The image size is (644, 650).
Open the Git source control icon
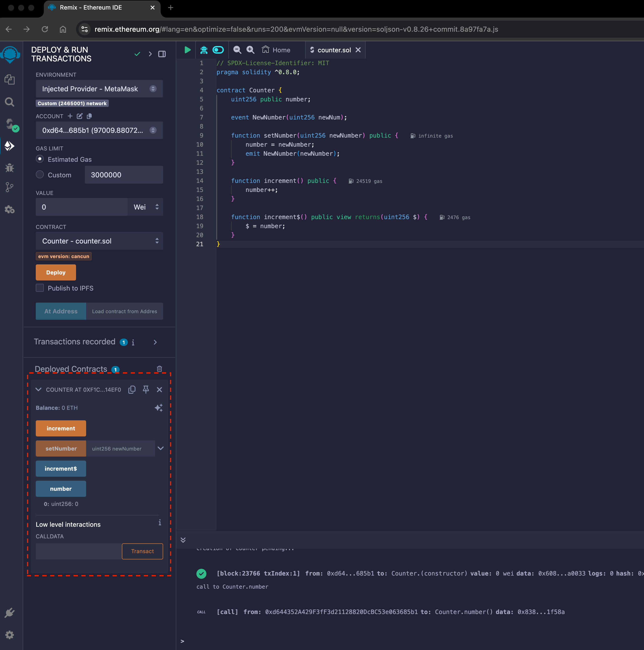[x=10, y=187]
